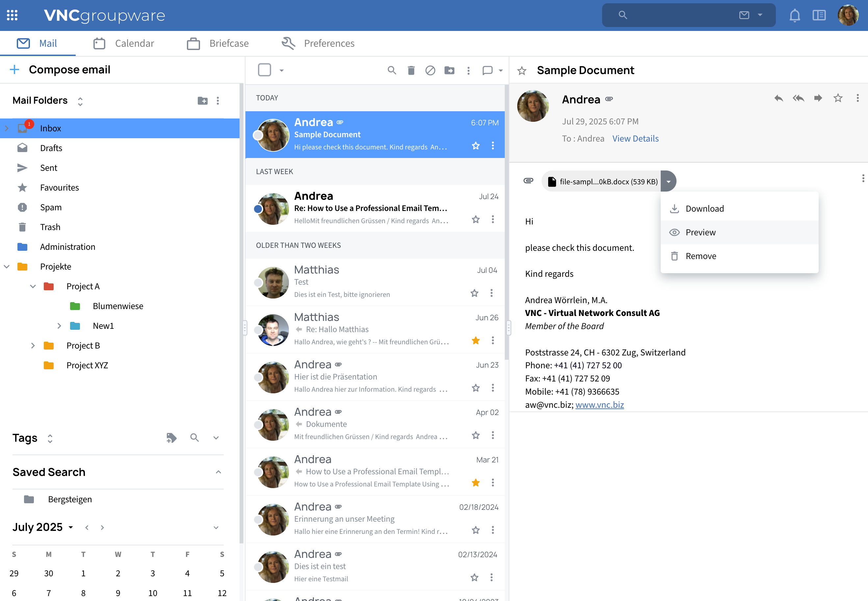
Task: Switch to the Calendar tab
Action: (124, 43)
